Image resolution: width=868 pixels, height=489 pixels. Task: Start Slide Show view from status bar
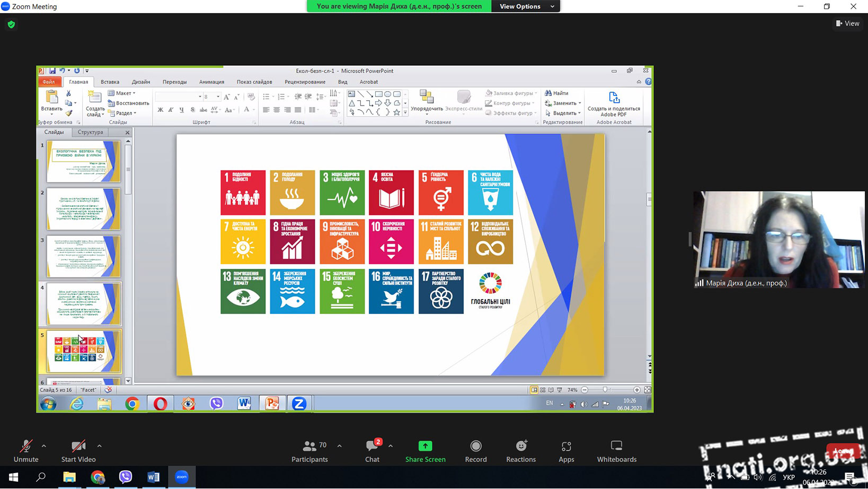click(x=560, y=390)
